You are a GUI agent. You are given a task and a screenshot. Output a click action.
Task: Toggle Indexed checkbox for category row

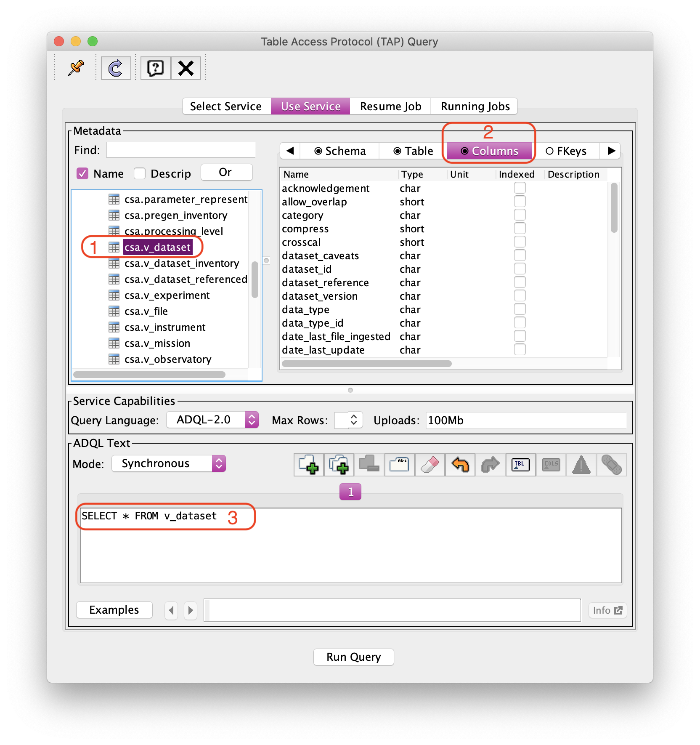520,215
